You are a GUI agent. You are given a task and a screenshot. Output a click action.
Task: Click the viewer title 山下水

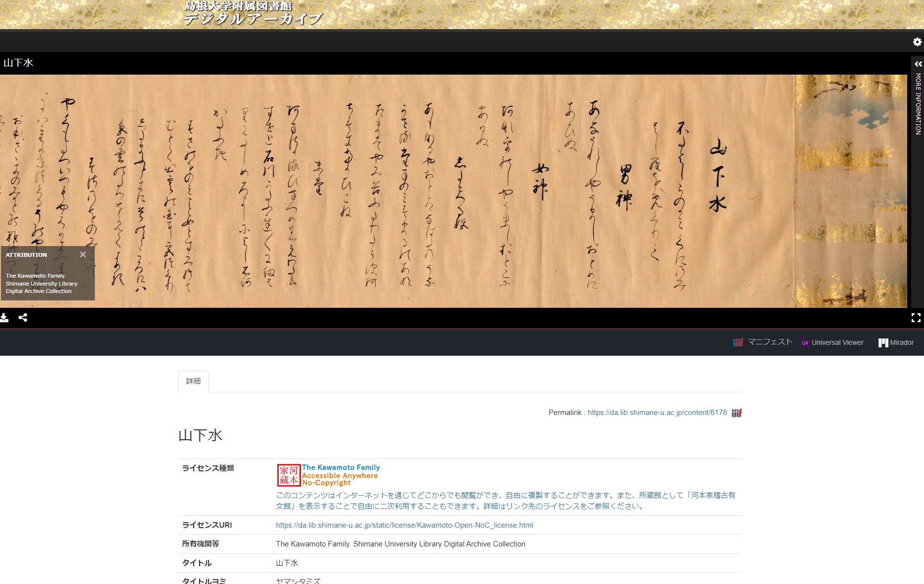point(18,63)
